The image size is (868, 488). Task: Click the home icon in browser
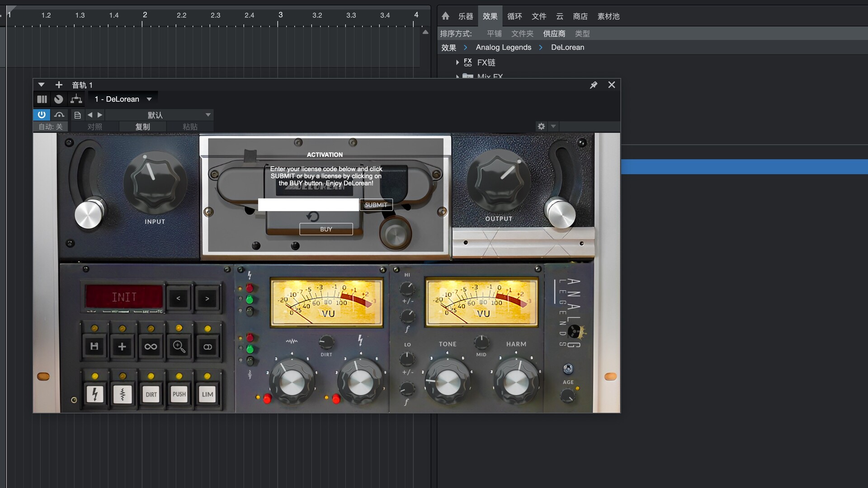pyautogui.click(x=445, y=16)
